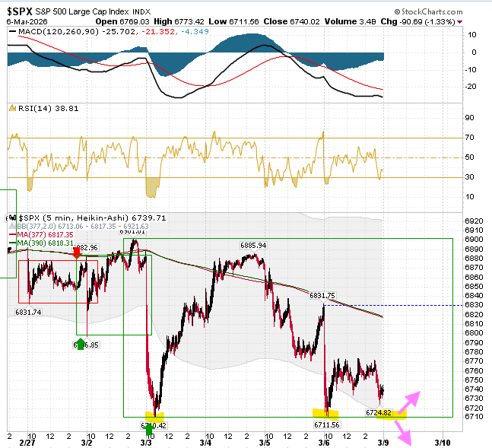492x448 pixels.
Task: Click the green up arrow at 3/3 bottom
Action: coord(149,428)
